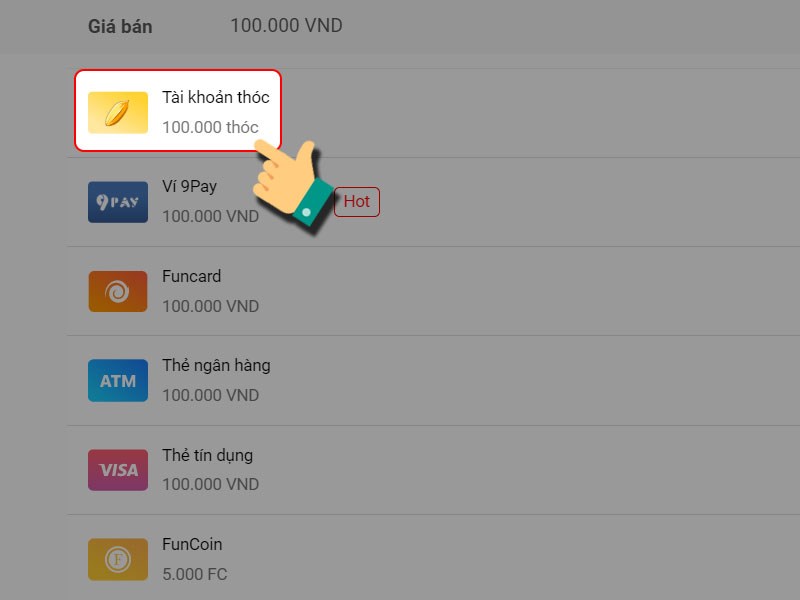Click the golden rice grain thóc icon
The height and width of the screenshot is (600, 800).
coord(118,113)
